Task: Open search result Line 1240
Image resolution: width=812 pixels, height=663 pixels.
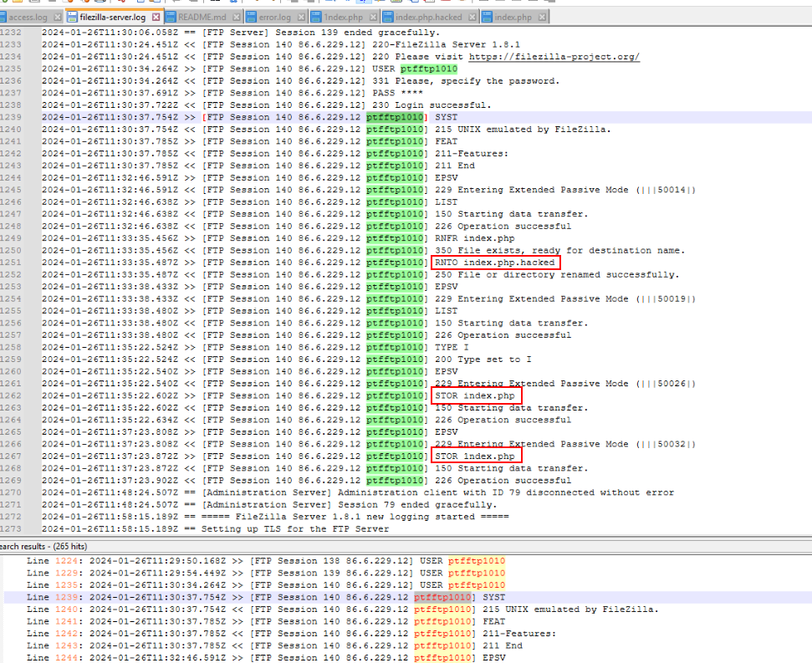Action: coord(342,609)
